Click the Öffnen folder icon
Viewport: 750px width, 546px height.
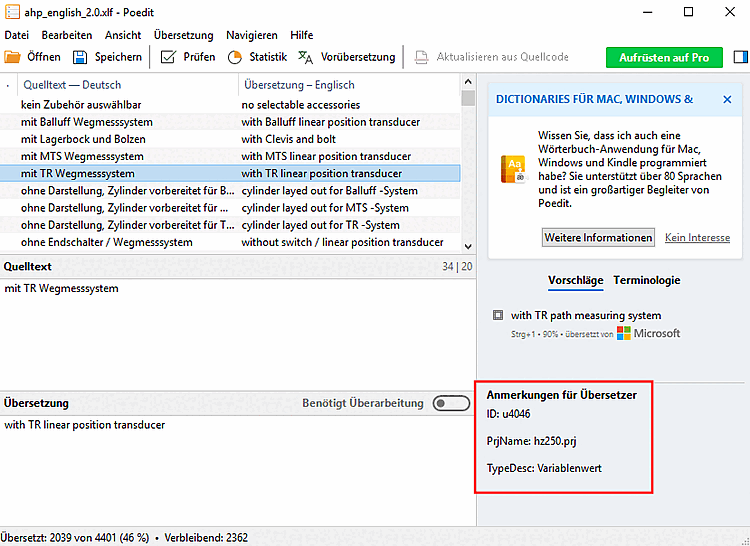[x=12, y=57]
